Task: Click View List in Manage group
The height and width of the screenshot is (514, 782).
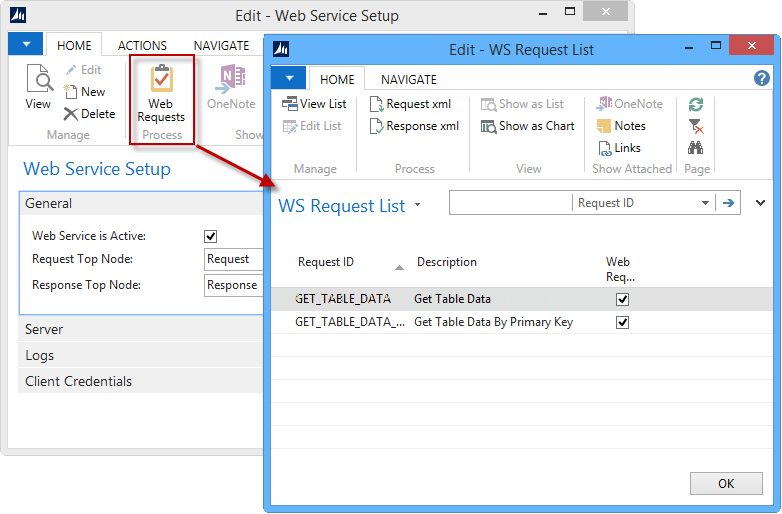Action: tap(314, 104)
